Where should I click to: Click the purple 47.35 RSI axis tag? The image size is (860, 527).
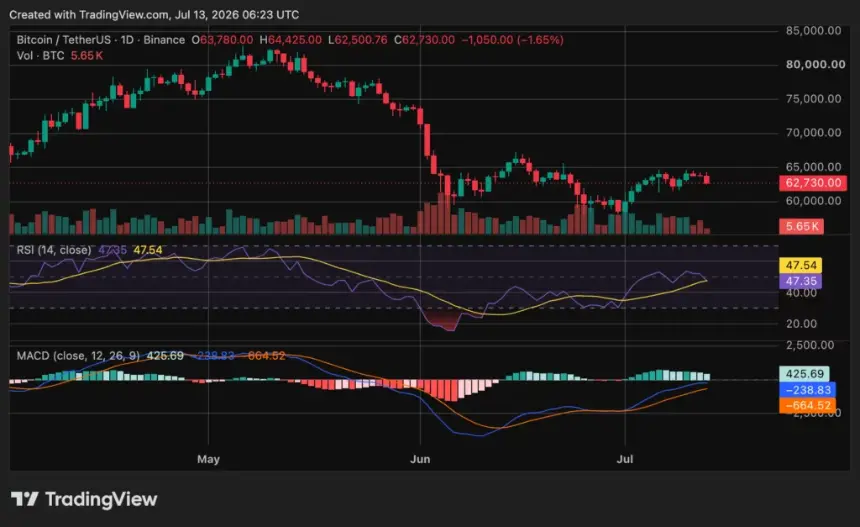[801, 281]
